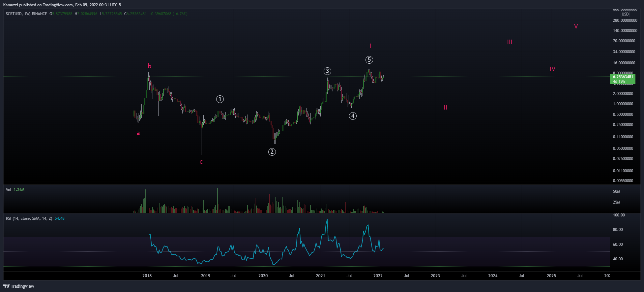Click the 2021 label on time axis

pyautogui.click(x=320, y=276)
